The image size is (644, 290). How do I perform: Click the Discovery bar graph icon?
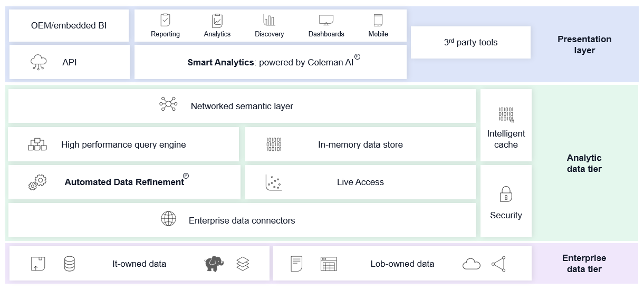(x=269, y=20)
